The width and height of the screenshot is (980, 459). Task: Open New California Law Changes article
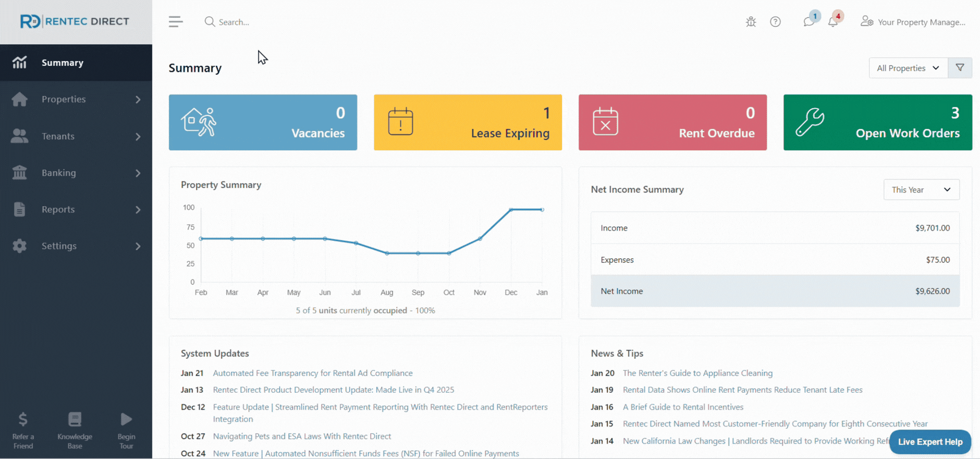(x=756, y=441)
